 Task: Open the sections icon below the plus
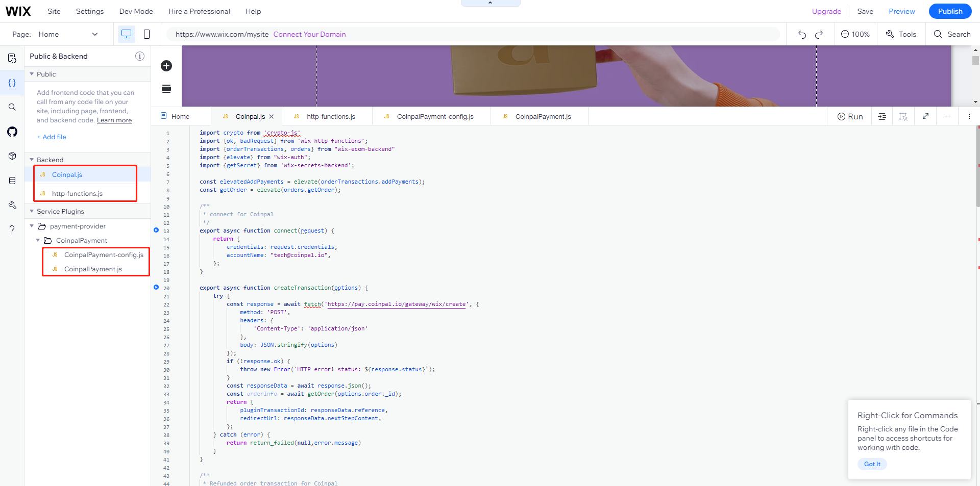click(166, 89)
